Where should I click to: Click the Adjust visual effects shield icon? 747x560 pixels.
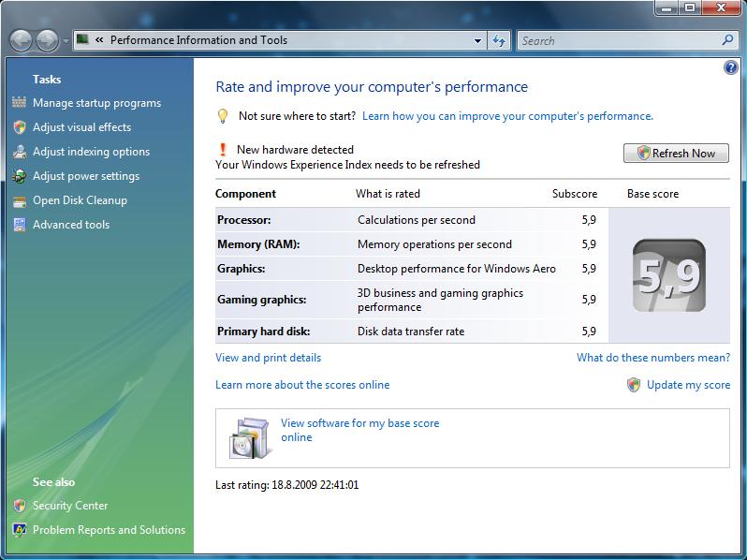[x=20, y=127]
